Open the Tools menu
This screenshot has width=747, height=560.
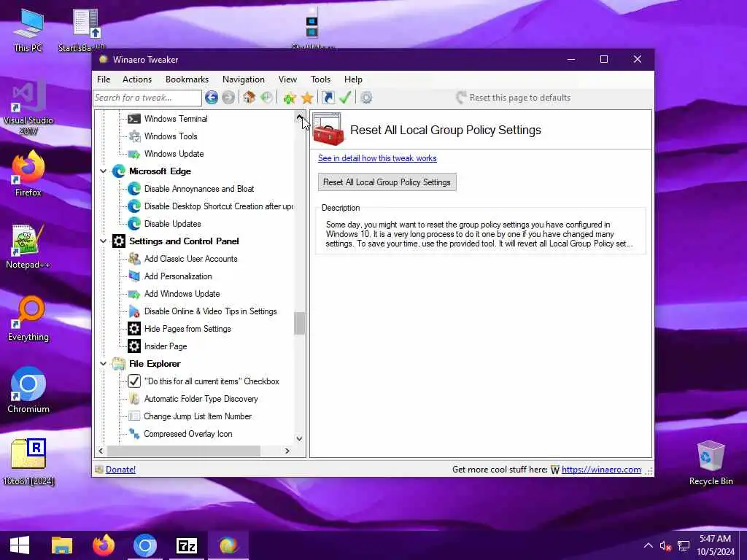click(321, 79)
